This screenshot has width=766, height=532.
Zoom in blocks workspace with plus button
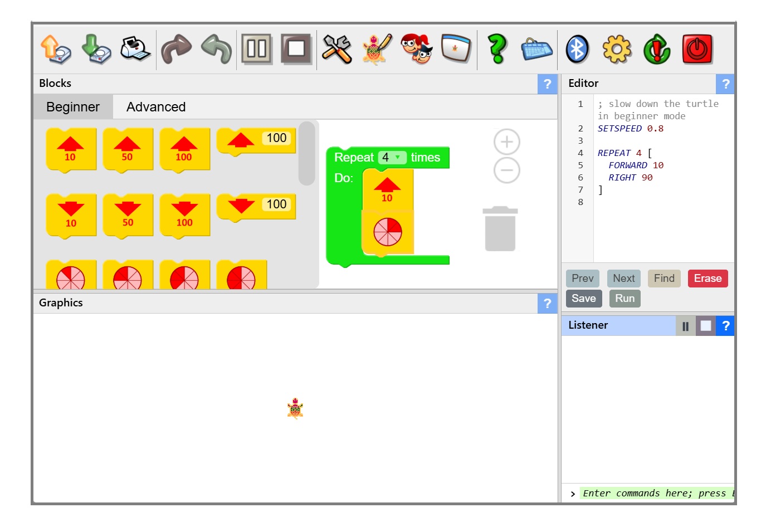click(507, 142)
